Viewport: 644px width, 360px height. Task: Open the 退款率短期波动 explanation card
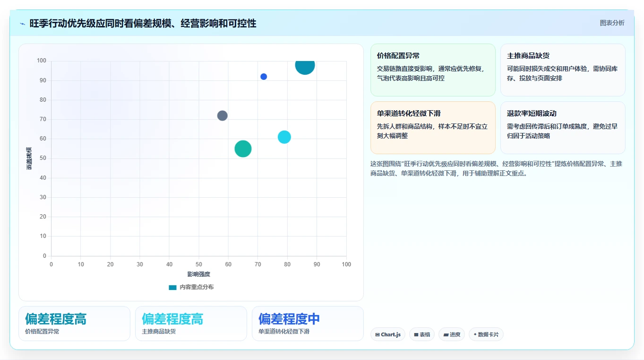click(563, 128)
